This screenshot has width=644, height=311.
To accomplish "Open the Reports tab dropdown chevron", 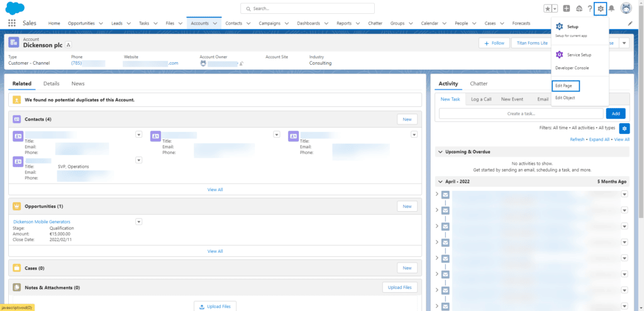I will tap(358, 23).
